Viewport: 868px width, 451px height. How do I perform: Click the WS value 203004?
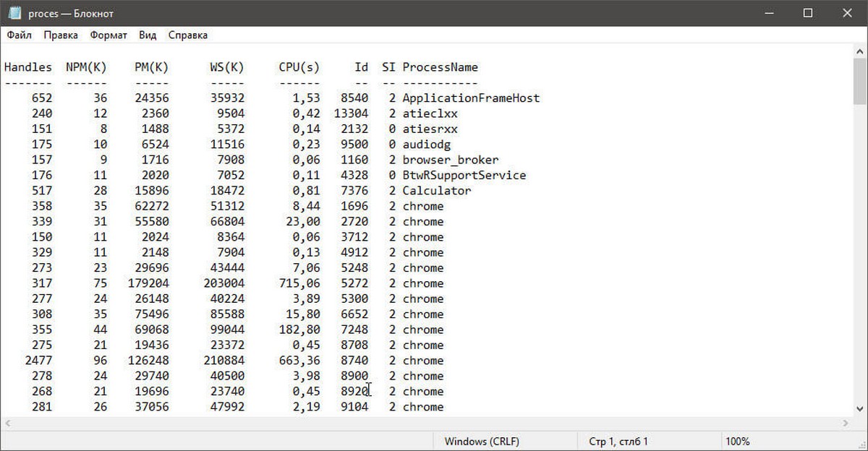(x=224, y=283)
